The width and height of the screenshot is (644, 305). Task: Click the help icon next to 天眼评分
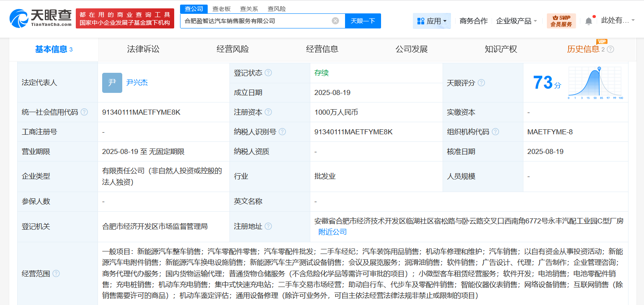pyautogui.click(x=481, y=82)
